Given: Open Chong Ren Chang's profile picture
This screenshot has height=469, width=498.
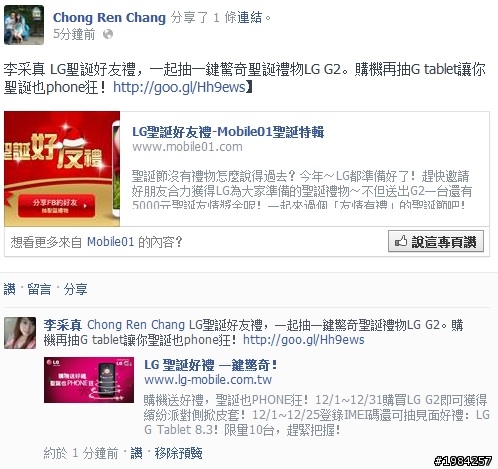Looking at the screenshot, I should tap(24, 25).
